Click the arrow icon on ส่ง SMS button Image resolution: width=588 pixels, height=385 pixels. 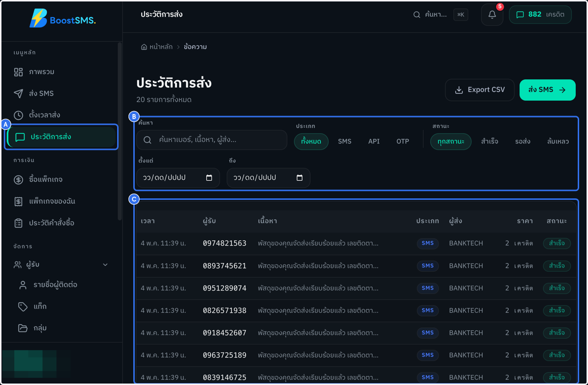coord(563,90)
